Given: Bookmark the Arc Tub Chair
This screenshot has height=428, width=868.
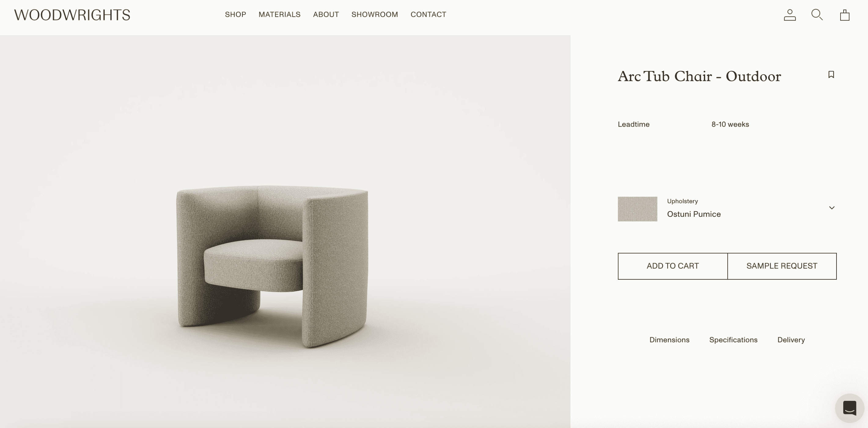Looking at the screenshot, I should pyautogui.click(x=831, y=75).
